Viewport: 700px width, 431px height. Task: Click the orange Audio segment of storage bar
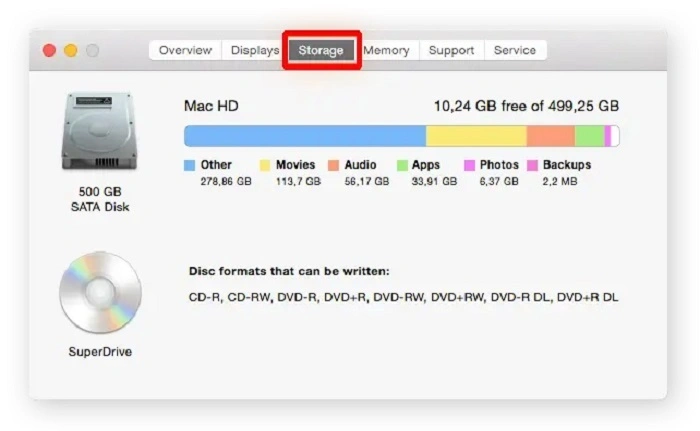(x=551, y=136)
